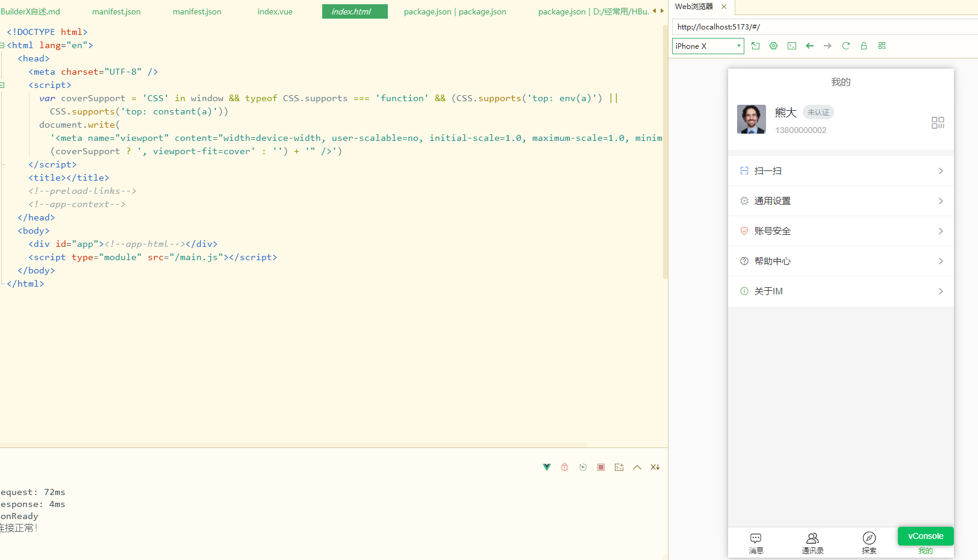Go forward in the Web browser panel
The width and height of the screenshot is (978, 560).
click(x=828, y=46)
